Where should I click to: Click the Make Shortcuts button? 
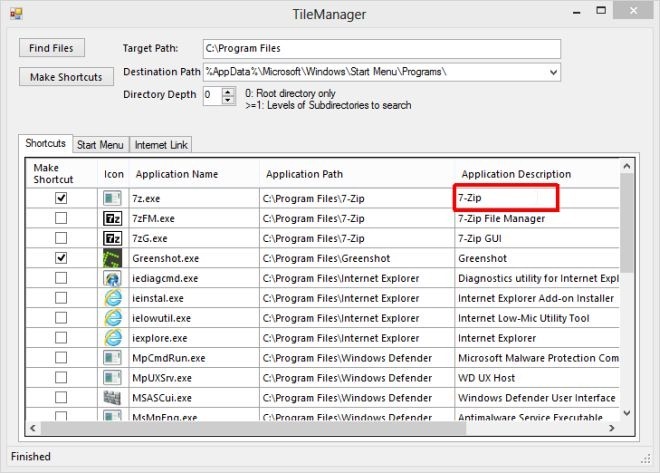[x=67, y=77]
